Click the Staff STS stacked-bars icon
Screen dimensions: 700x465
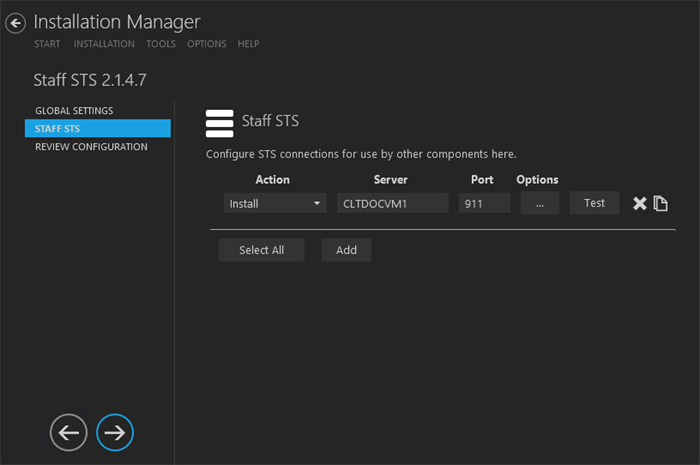tap(219, 124)
